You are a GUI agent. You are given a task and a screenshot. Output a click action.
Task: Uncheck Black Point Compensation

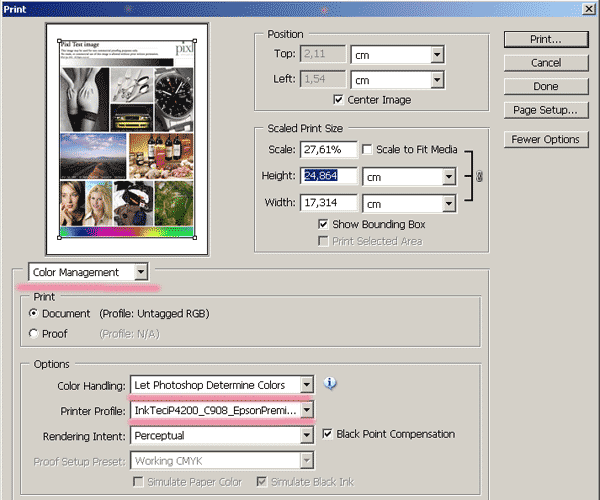click(x=327, y=434)
